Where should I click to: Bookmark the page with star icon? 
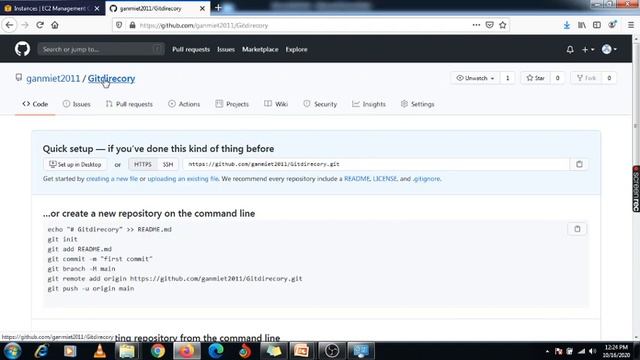[x=503, y=25]
